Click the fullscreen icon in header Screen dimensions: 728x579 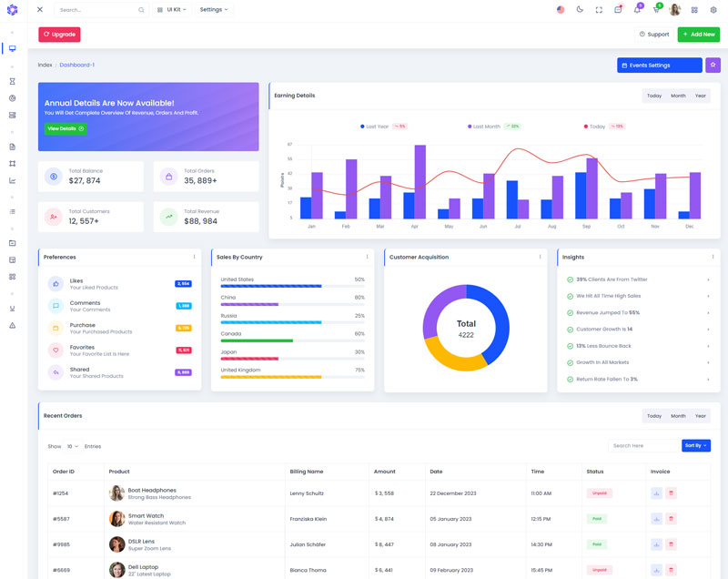pyautogui.click(x=599, y=10)
